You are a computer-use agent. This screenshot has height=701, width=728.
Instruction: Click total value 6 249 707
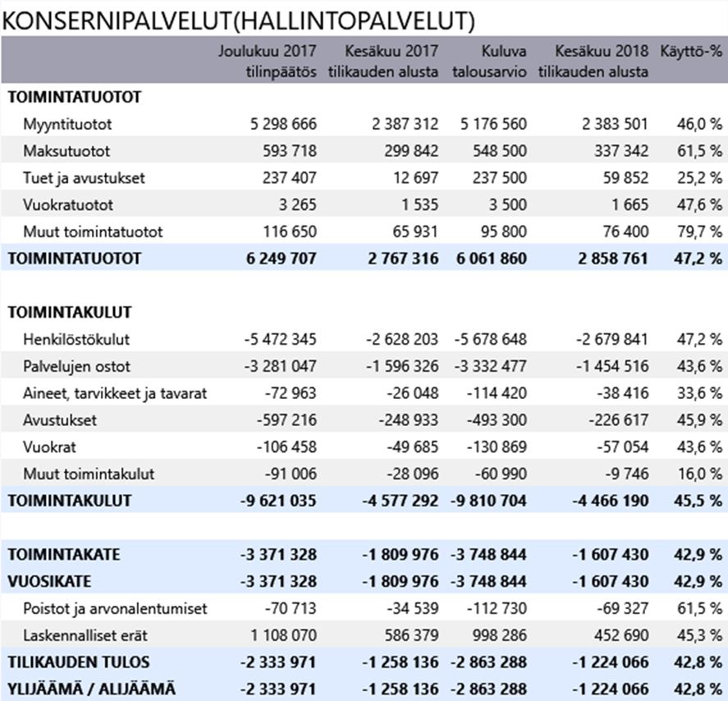tap(281, 259)
